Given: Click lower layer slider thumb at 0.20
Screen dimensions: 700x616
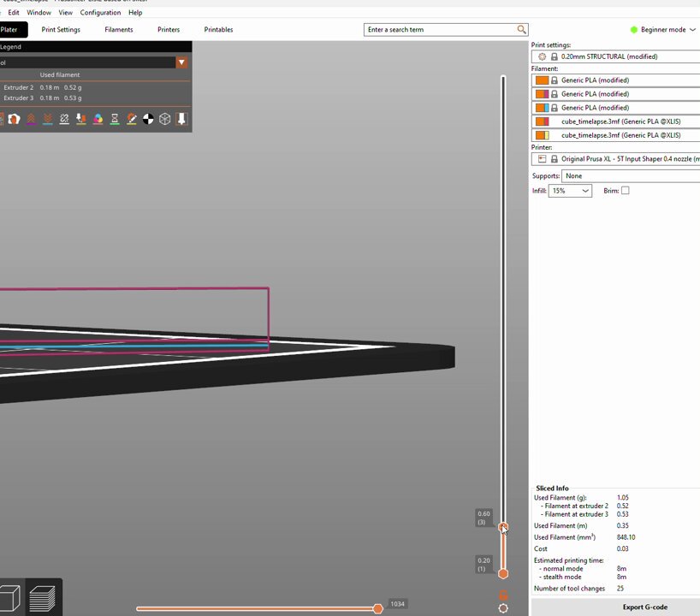Looking at the screenshot, I should click(x=503, y=573).
